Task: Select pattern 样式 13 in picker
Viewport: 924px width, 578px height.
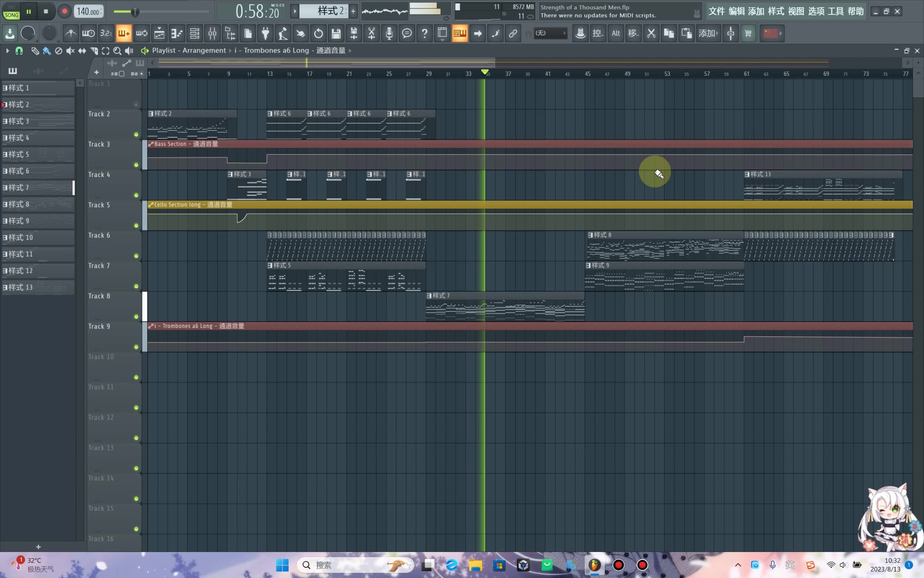Action: pos(38,287)
